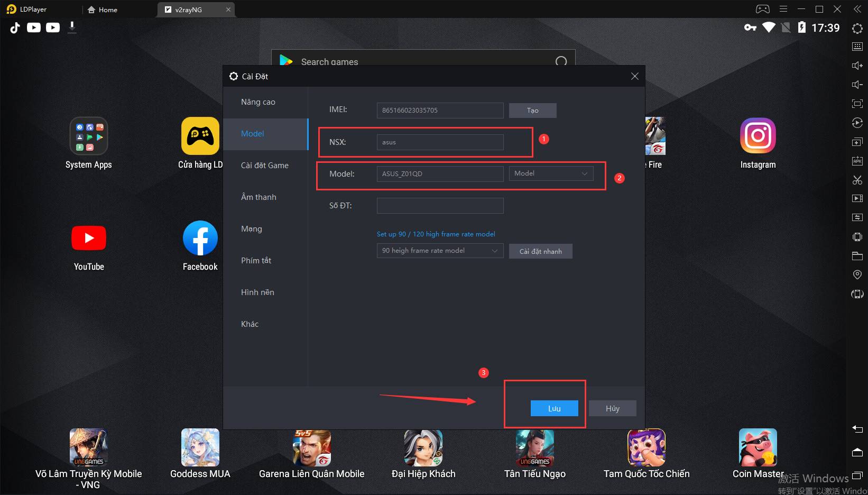Open the synchronizer icon

857,217
